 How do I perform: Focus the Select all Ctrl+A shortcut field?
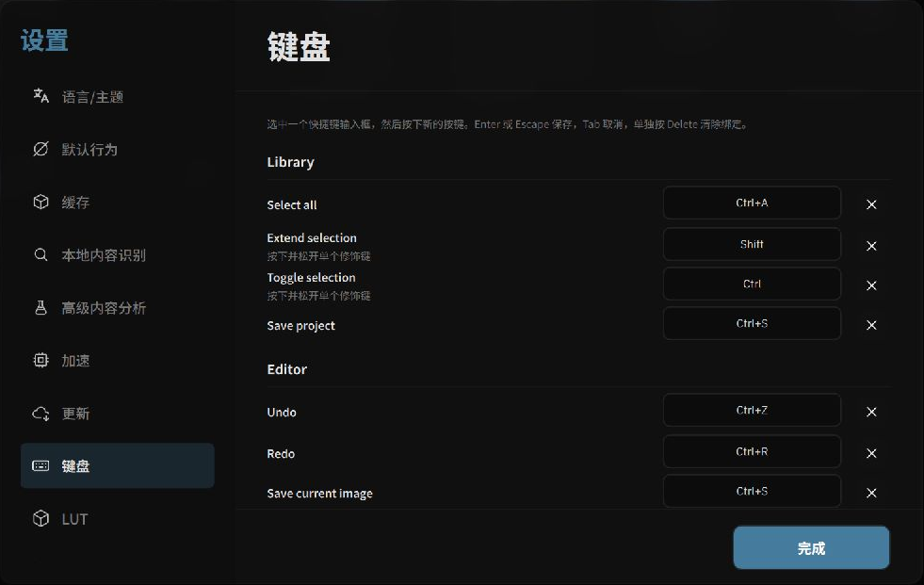(752, 203)
